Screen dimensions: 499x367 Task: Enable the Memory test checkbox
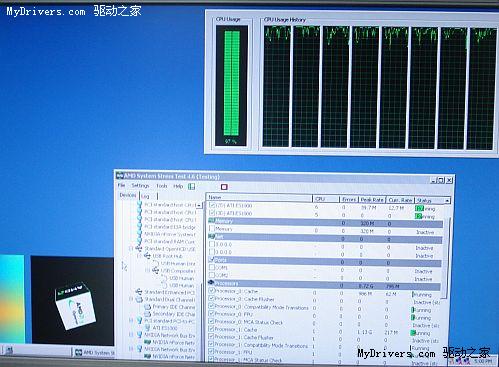(211, 229)
